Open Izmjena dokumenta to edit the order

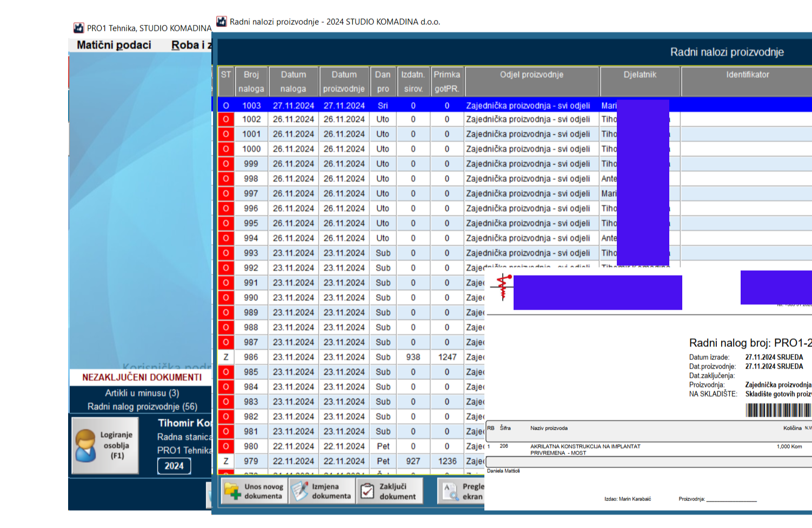(x=322, y=491)
